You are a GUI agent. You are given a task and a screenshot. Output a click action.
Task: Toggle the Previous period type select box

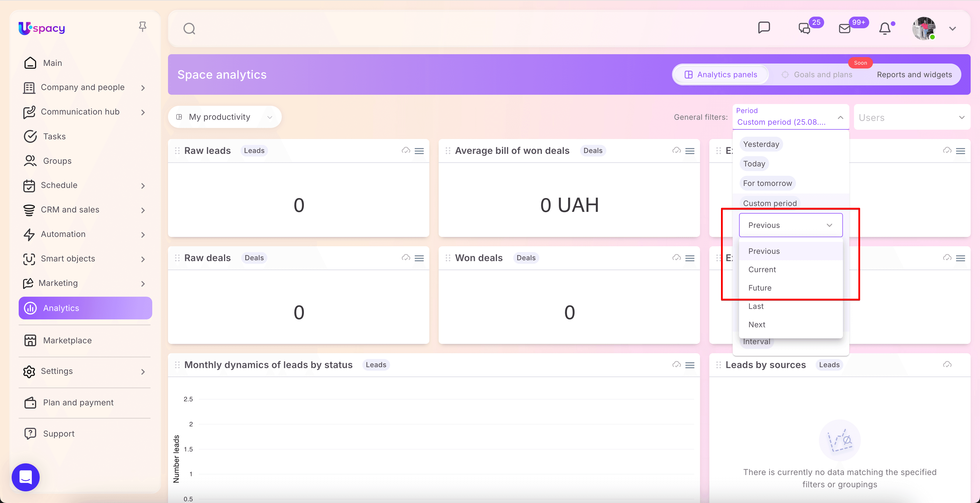(x=790, y=225)
